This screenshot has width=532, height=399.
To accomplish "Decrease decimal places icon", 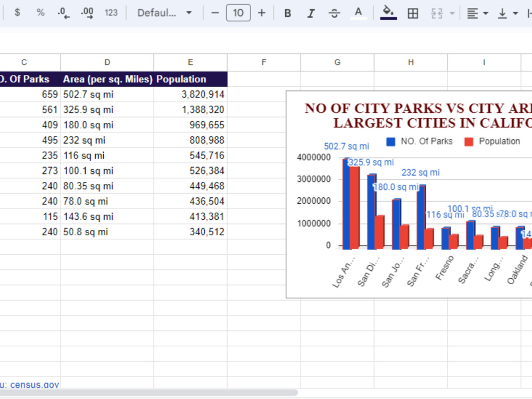I will [63, 13].
